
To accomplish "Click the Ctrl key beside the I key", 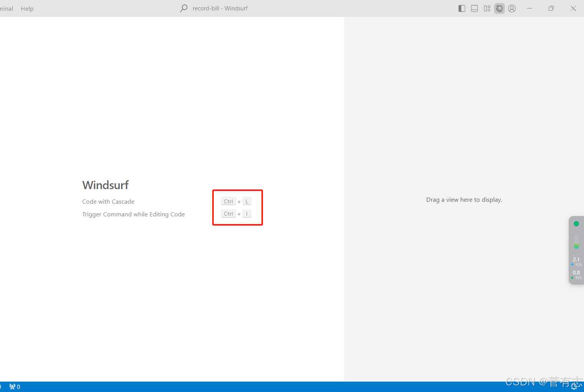I will click(x=228, y=214).
